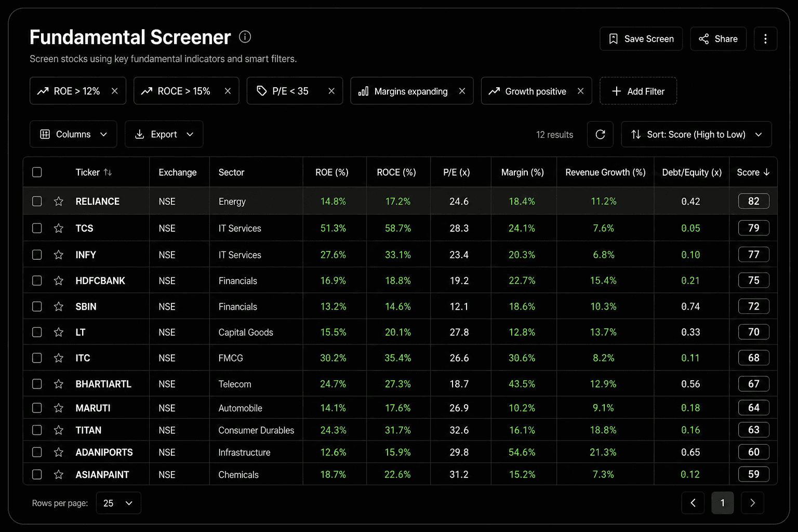Sort by Debt/Equity (x) column header
This screenshot has height=532, width=798.
[x=691, y=172]
